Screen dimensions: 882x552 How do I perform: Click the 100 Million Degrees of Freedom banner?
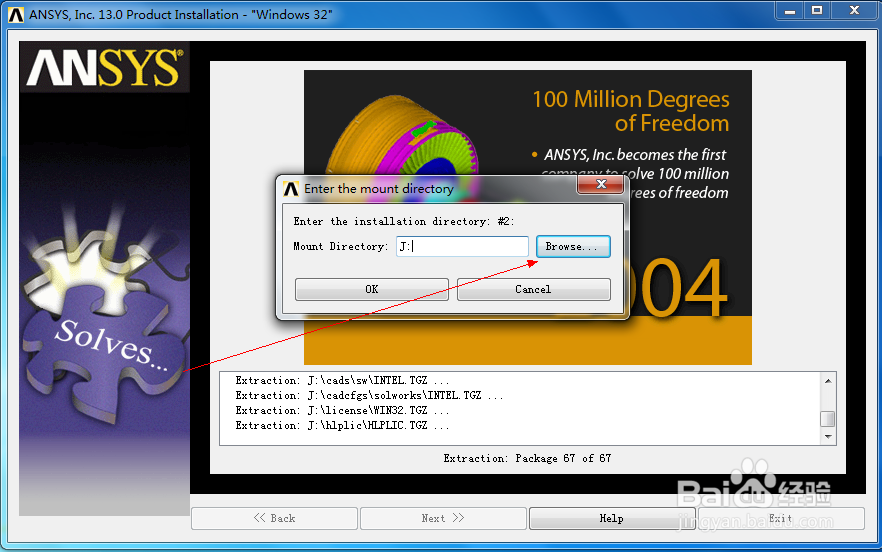click(631, 111)
